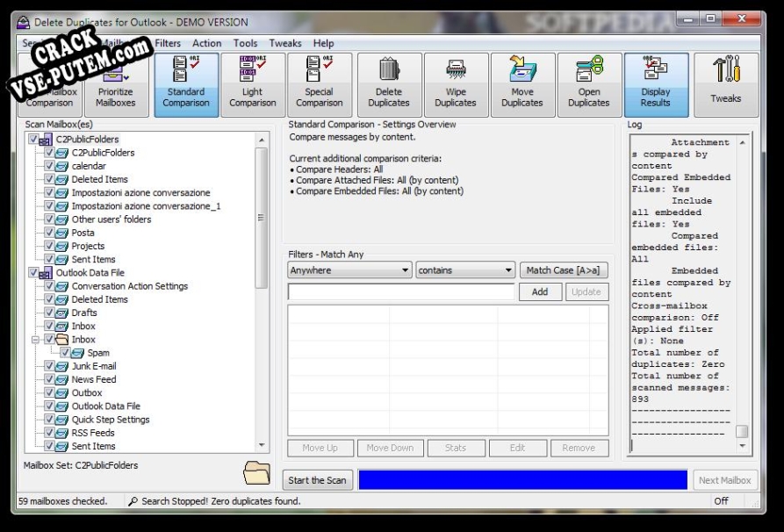Uncheck the root C2PublicFolders mailbox checkbox
Screen dimensions: 784x532
click(x=33, y=139)
